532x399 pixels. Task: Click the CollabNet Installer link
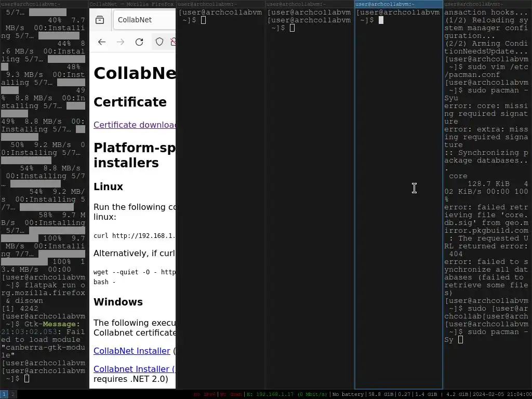[131, 351]
